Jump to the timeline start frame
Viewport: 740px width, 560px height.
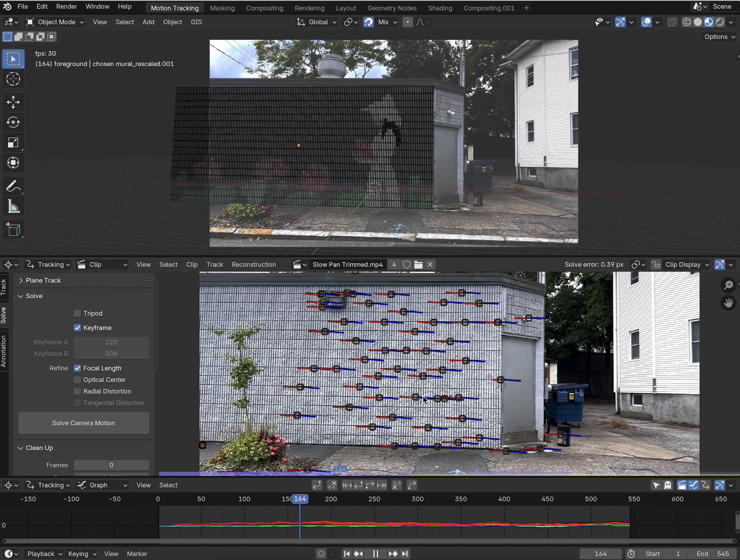(347, 554)
